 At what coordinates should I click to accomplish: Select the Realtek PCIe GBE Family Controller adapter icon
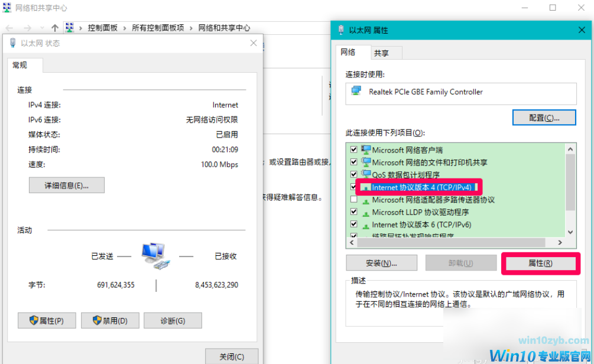[355, 92]
